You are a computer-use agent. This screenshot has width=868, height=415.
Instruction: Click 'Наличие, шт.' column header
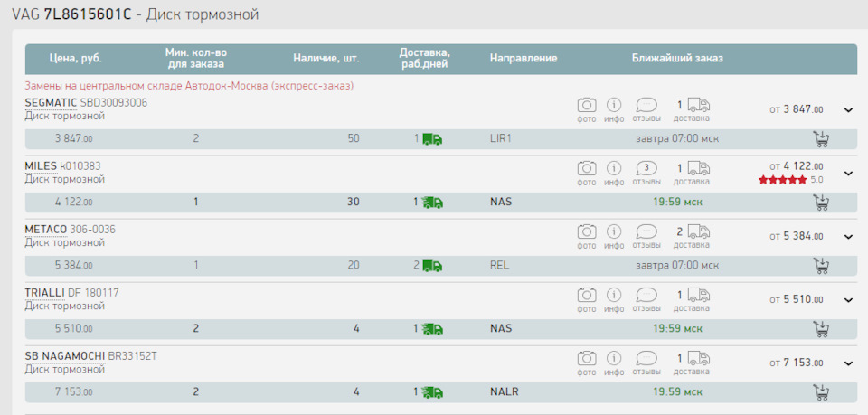(326, 58)
